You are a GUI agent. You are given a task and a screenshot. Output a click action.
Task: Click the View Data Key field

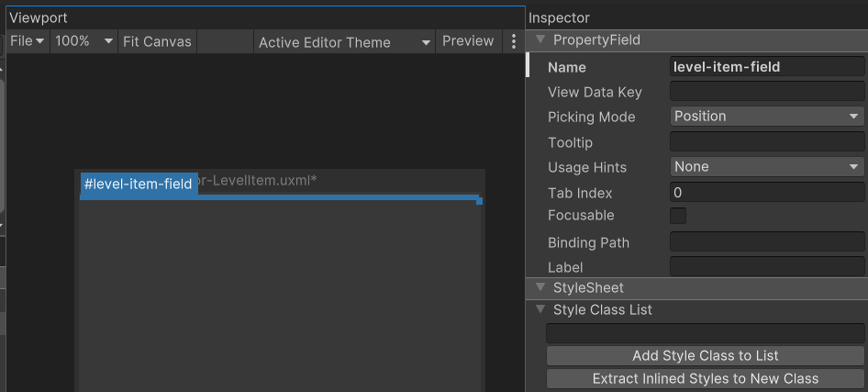pyautogui.click(x=767, y=92)
